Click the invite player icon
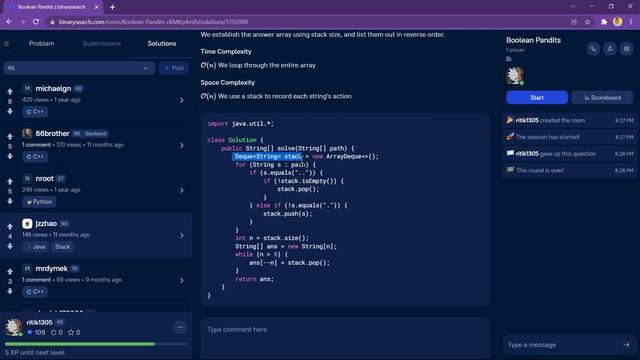Viewport: 640px width, 360px height. coord(610,49)
